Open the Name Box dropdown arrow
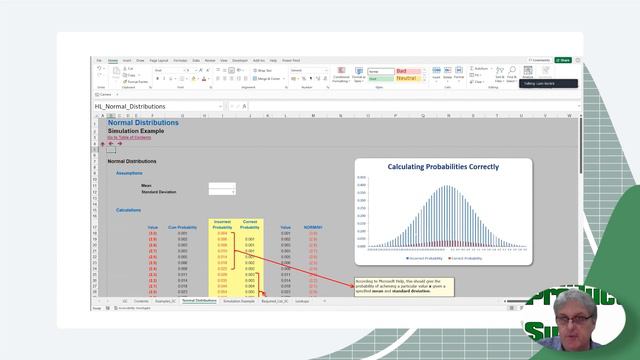 [220, 107]
